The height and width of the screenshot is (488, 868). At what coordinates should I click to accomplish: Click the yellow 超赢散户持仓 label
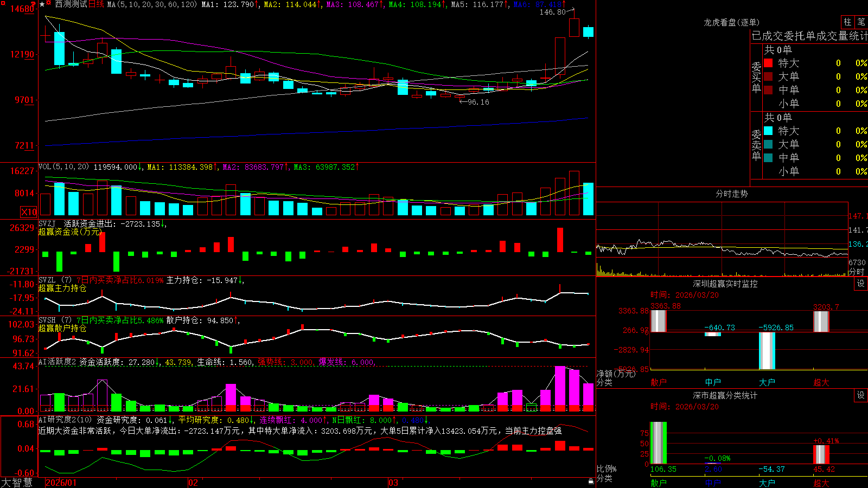click(x=62, y=328)
